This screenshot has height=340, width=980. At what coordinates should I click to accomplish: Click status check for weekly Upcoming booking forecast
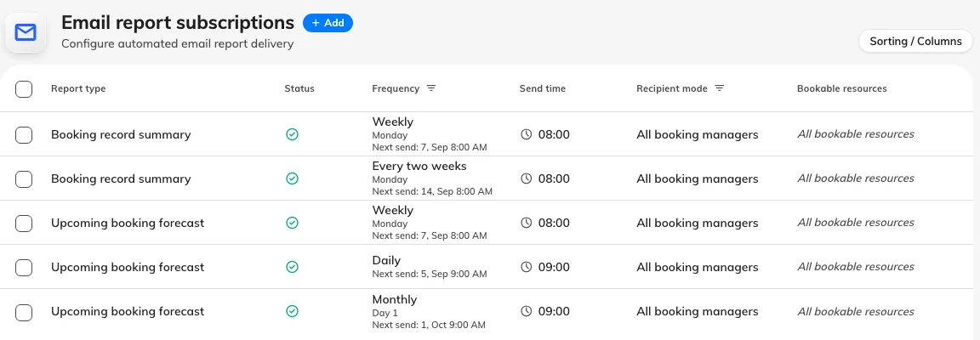pyautogui.click(x=292, y=223)
